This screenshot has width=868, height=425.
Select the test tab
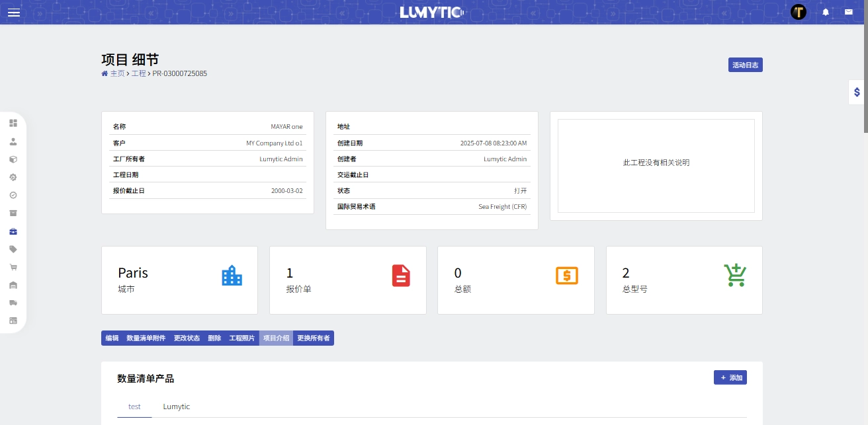tap(134, 406)
